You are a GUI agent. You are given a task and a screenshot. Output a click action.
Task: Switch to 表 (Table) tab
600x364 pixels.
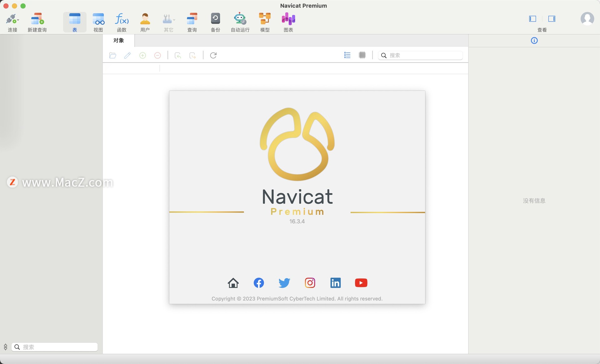coord(75,22)
